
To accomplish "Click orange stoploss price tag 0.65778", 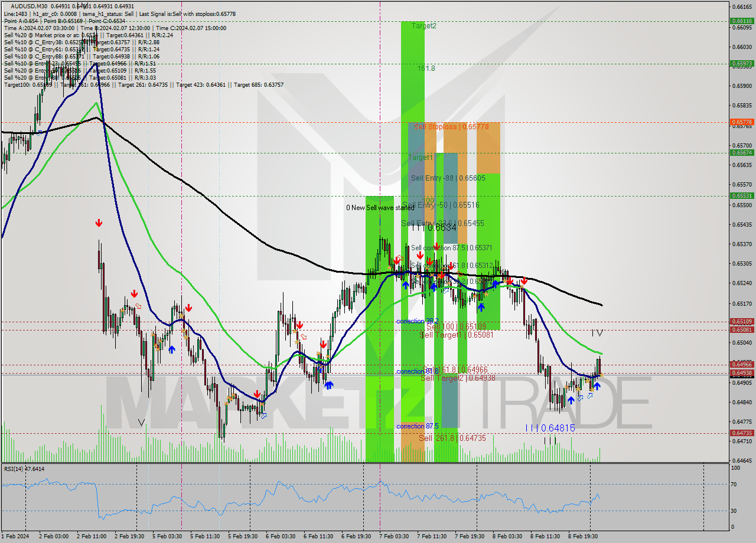I will tap(742, 122).
